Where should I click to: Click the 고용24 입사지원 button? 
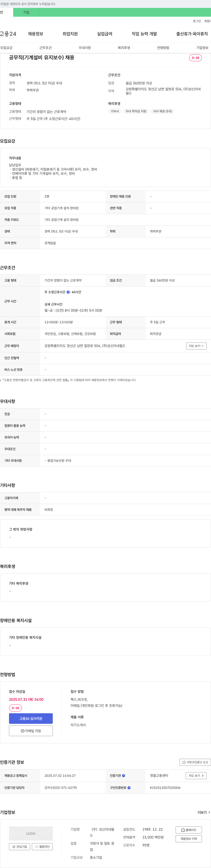pyautogui.click(x=31, y=718)
